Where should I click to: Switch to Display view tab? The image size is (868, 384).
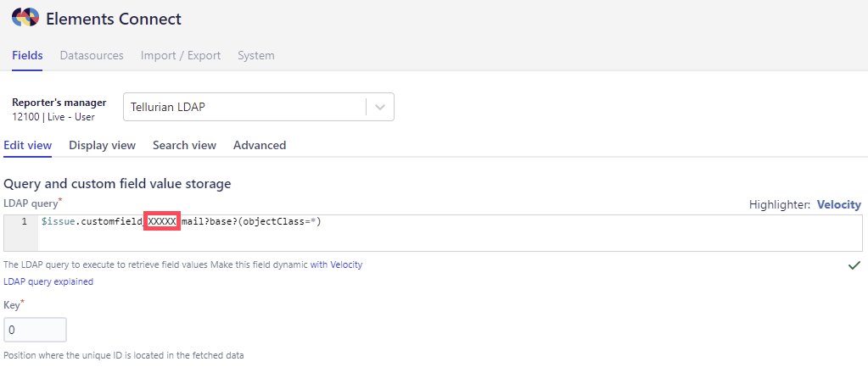pos(102,145)
